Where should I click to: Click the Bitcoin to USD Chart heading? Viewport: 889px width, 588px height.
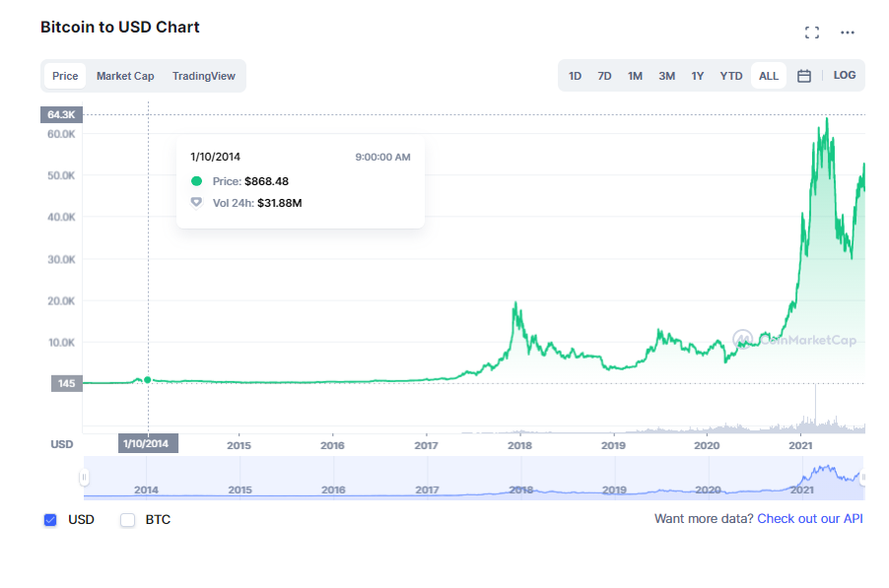pos(119,28)
